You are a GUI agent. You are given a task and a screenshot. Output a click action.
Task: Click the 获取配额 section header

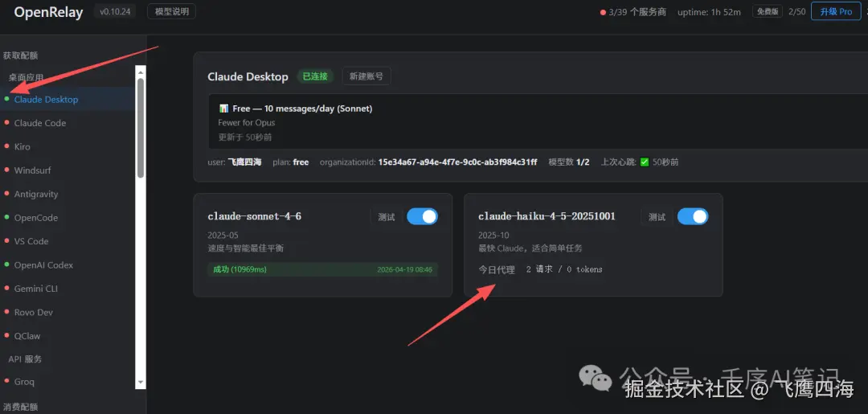(x=20, y=55)
